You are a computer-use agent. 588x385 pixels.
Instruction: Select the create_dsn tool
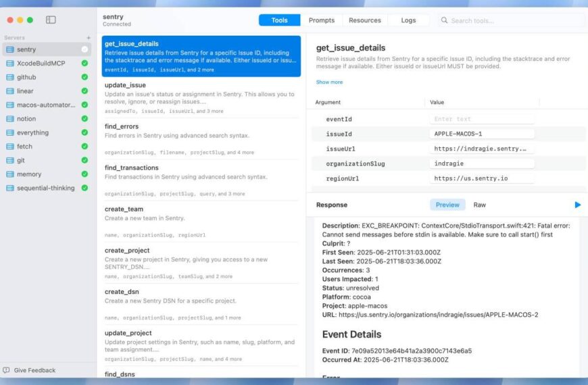point(201,304)
